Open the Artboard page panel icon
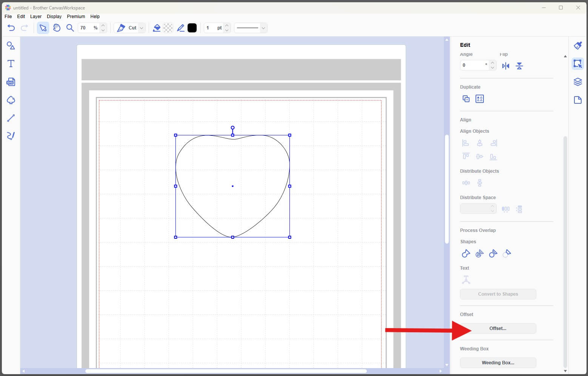The width and height of the screenshot is (588, 376). [578, 100]
